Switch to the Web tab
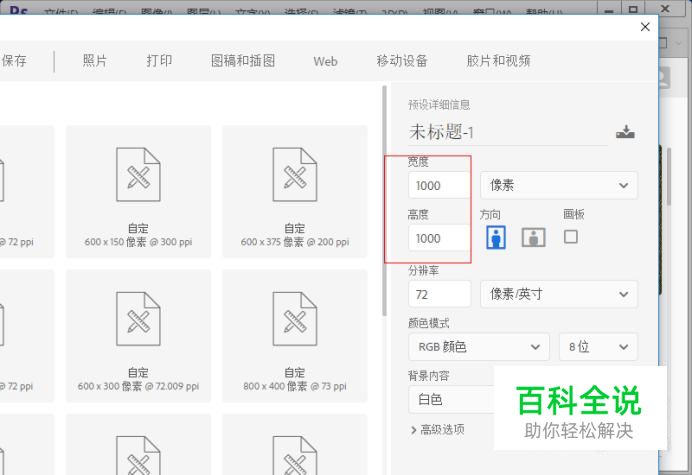The image size is (692, 475). [325, 61]
